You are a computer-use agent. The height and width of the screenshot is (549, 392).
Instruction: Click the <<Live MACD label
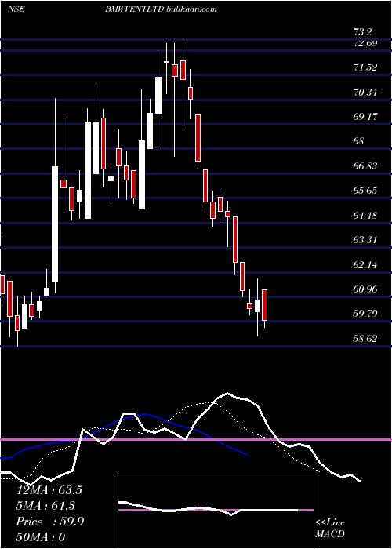330,529
